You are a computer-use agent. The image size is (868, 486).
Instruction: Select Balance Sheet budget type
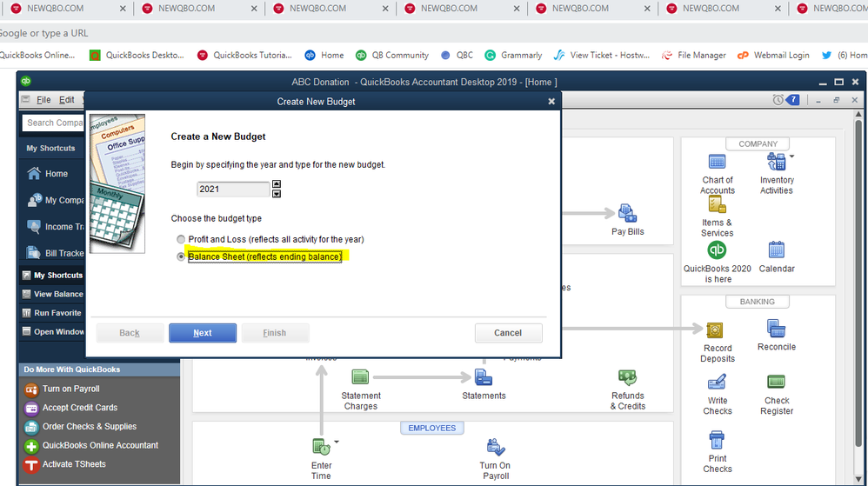[181, 256]
